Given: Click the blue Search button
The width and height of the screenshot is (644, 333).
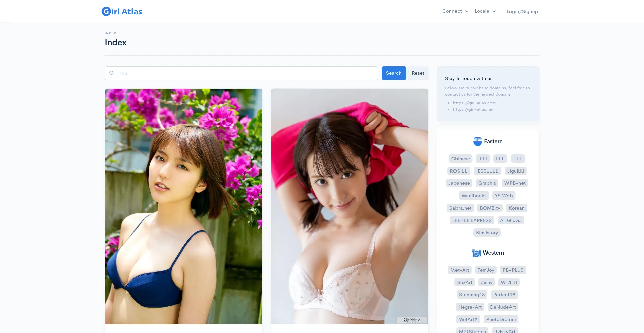Looking at the screenshot, I should [394, 73].
